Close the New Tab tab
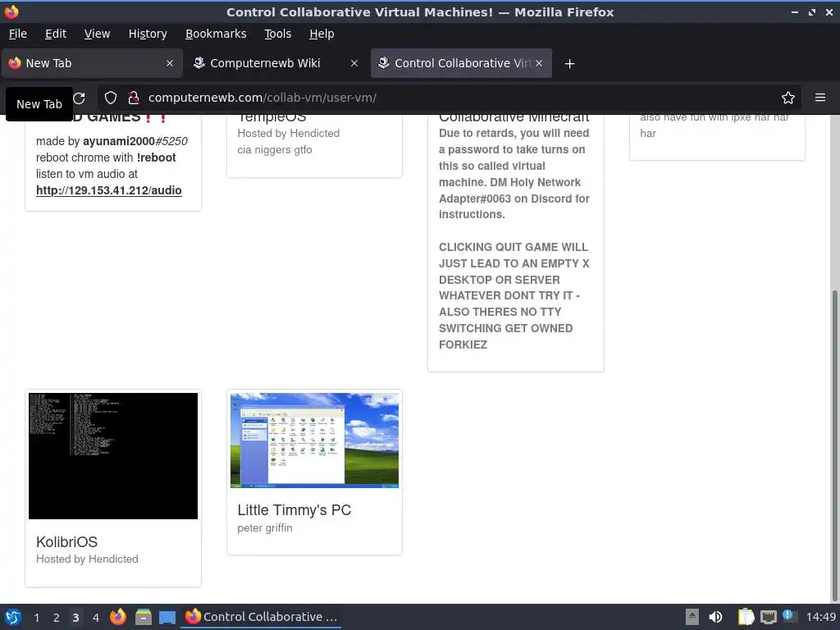The image size is (840, 630). point(170,63)
